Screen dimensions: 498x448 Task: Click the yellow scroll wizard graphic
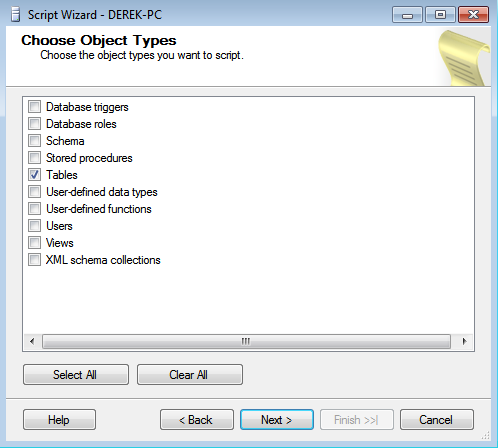464,58
